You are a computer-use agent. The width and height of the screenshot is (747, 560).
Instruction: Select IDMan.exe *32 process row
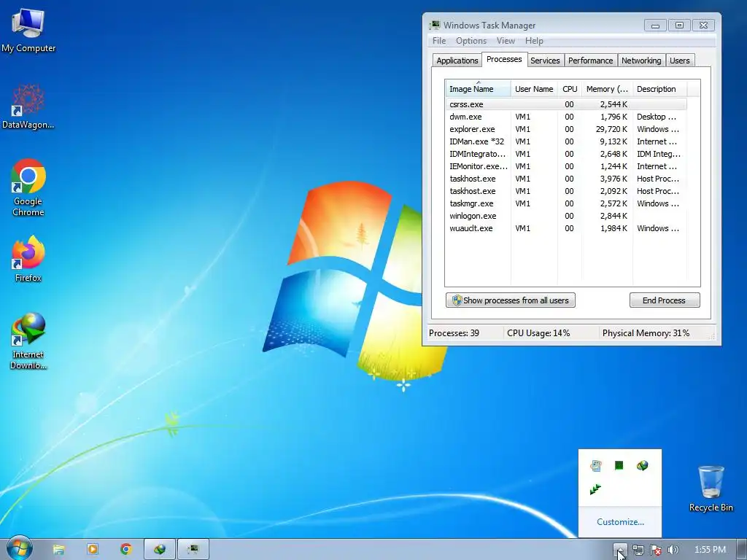pos(566,141)
